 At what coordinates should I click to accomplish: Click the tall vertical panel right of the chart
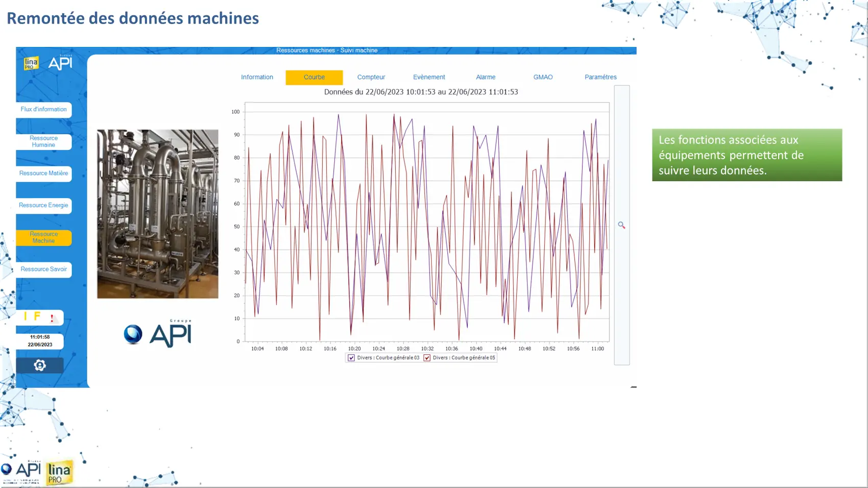pyautogui.click(x=622, y=225)
